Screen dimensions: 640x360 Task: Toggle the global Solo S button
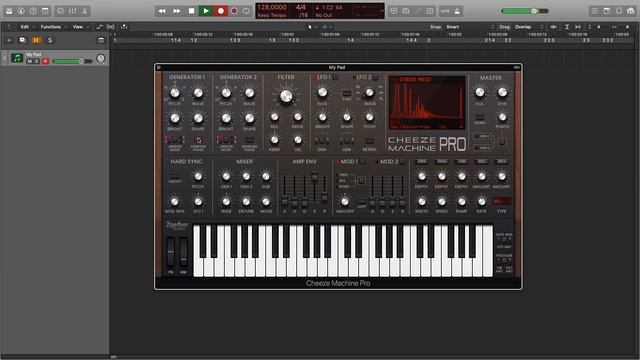50,40
